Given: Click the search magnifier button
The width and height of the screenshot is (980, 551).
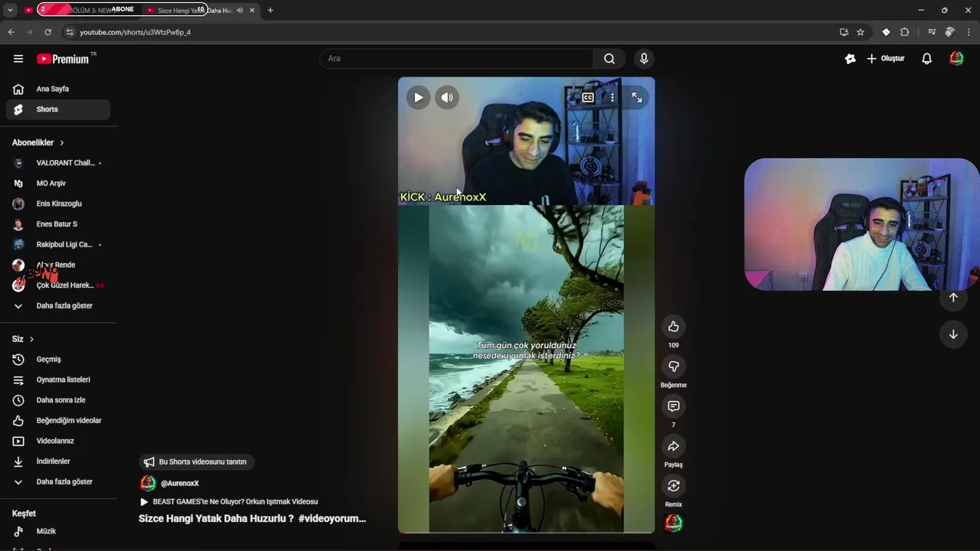Looking at the screenshot, I should (x=609, y=58).
